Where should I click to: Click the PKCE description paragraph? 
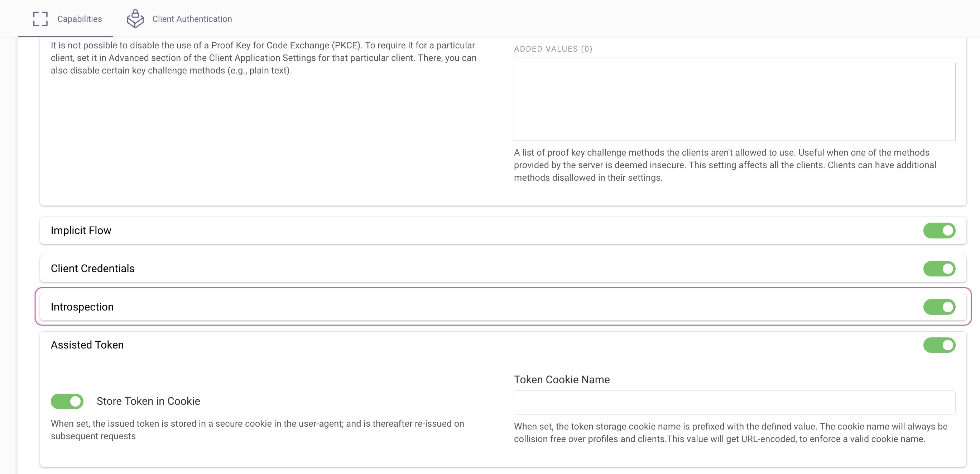click(x=264, y=58)
